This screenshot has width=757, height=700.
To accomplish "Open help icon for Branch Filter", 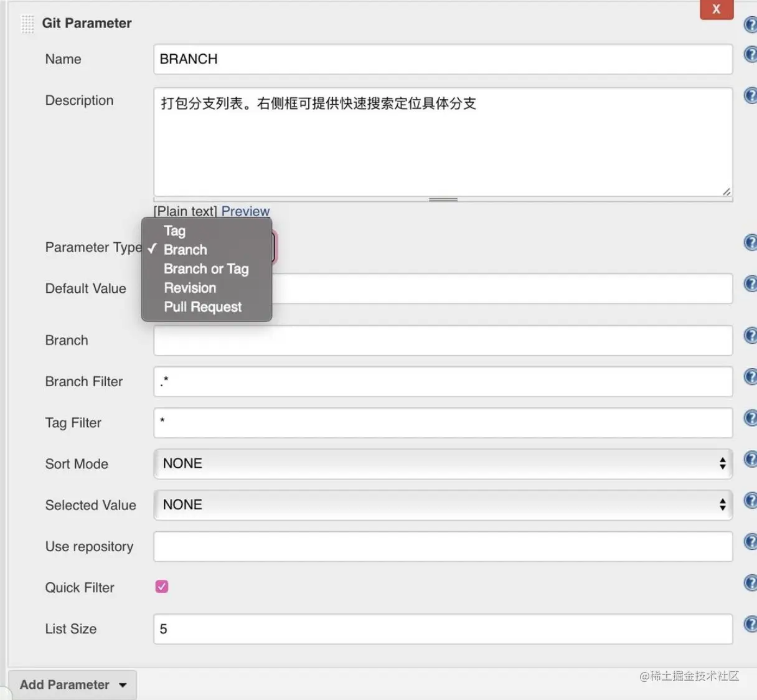I will 751,377.
